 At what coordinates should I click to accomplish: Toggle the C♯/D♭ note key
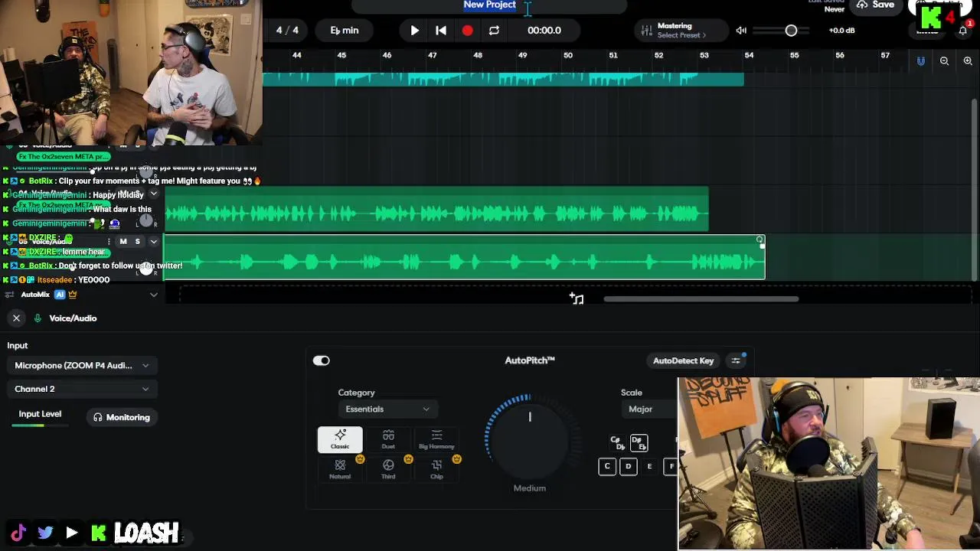click(617, 443)
